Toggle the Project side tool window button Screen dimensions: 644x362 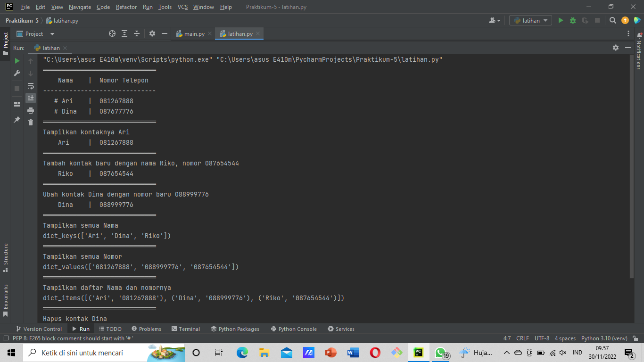(x=6, y=44)
